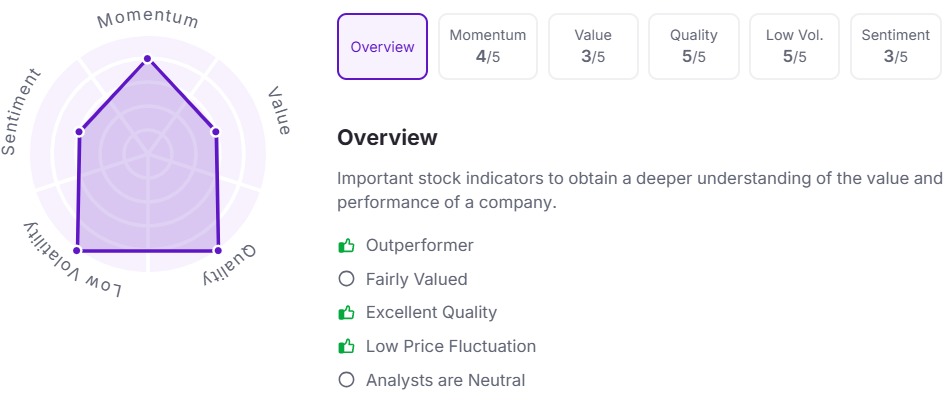Viewport: 947px width, 406px height.
Task: Open the Low Vol. 5/5 tab
Action: pos(794,47)
